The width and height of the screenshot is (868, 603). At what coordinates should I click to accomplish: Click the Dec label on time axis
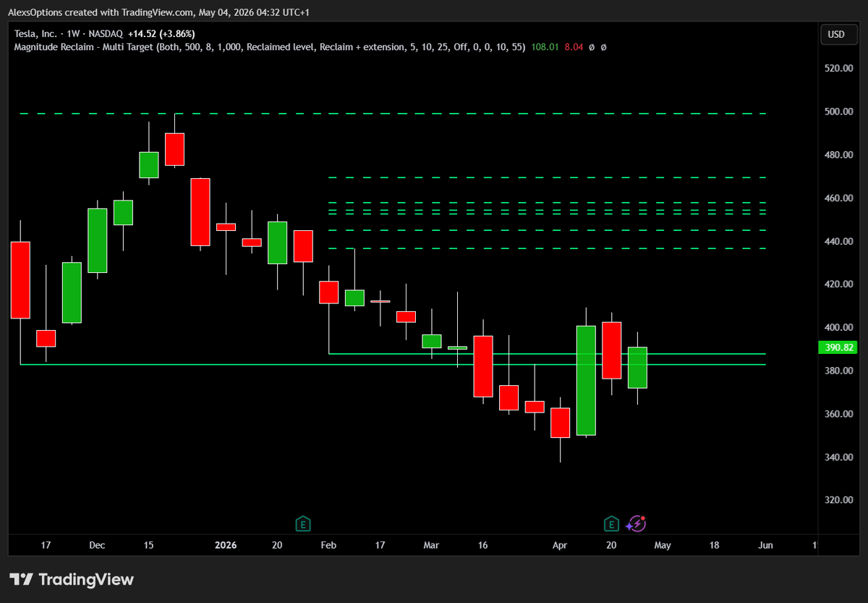click(98, 545)
